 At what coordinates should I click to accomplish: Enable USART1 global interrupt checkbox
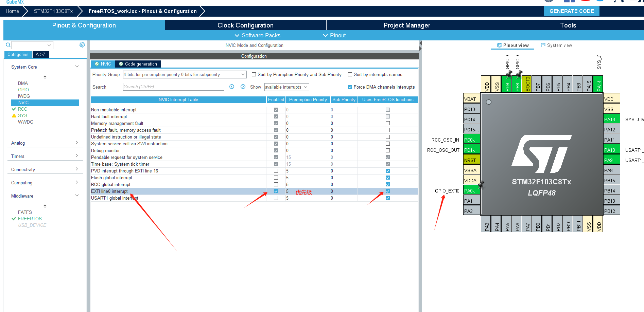tap(276, 198)
